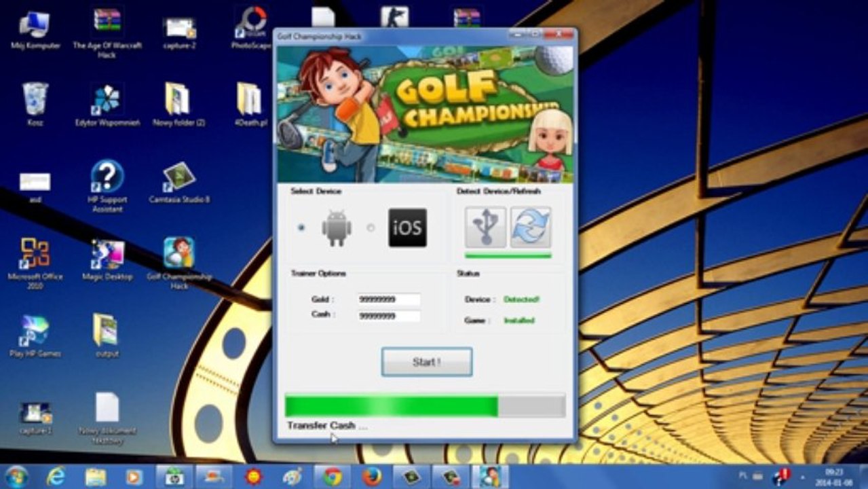Open Windows Explorer from the taskbar
Viewport: 868px width, 489px height.
(x=96, y=477)
